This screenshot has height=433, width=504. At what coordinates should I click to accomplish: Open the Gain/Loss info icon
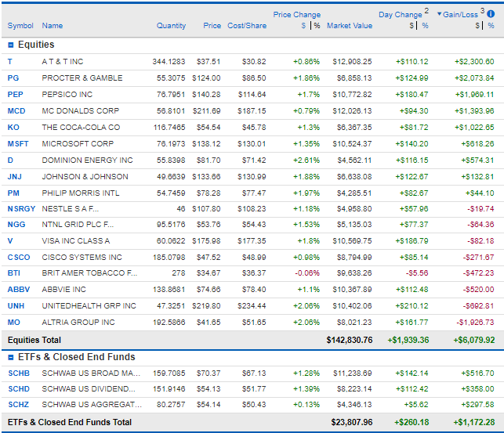[491, 14]
